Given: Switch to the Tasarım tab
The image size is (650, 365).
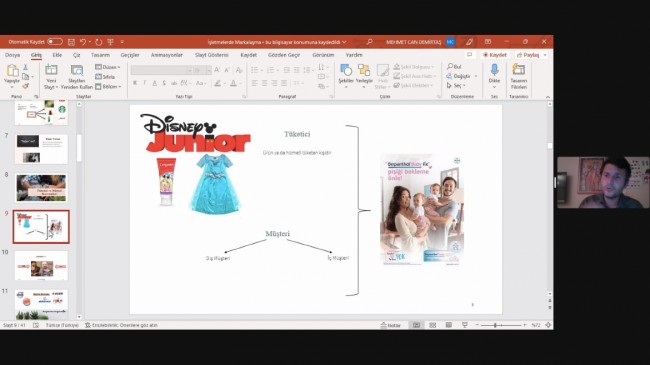Looking at the screenshot, I should coord(100,55).
